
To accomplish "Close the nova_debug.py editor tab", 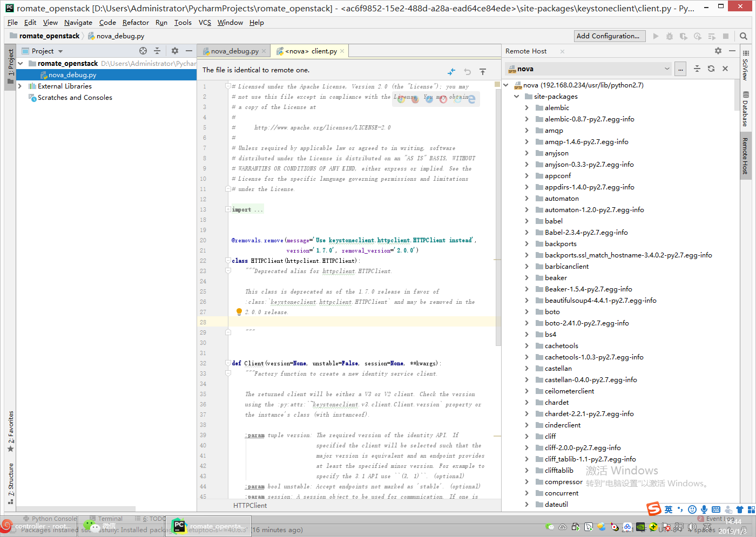I will (264, 51).
